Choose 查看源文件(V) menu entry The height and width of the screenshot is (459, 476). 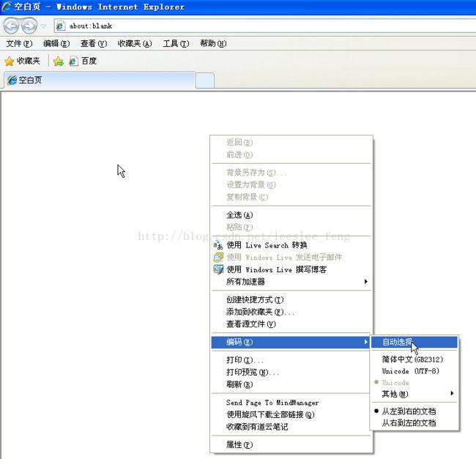[x=291, y=324]
